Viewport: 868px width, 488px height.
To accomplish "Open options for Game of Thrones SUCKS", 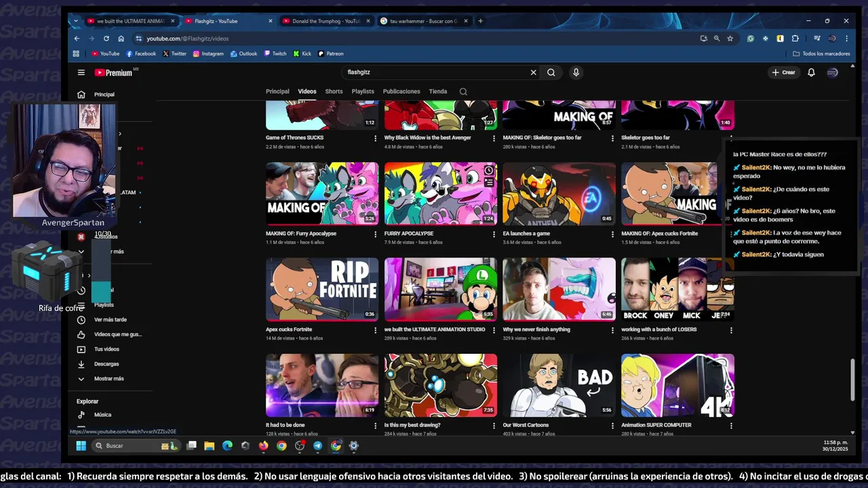I will click(375, 138).
